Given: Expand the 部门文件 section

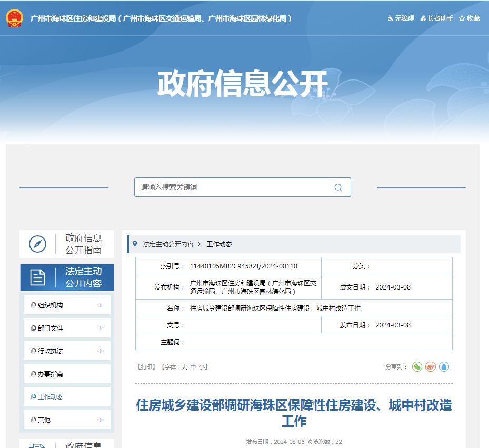Looking at the screenshot, I should coord(101,328).
